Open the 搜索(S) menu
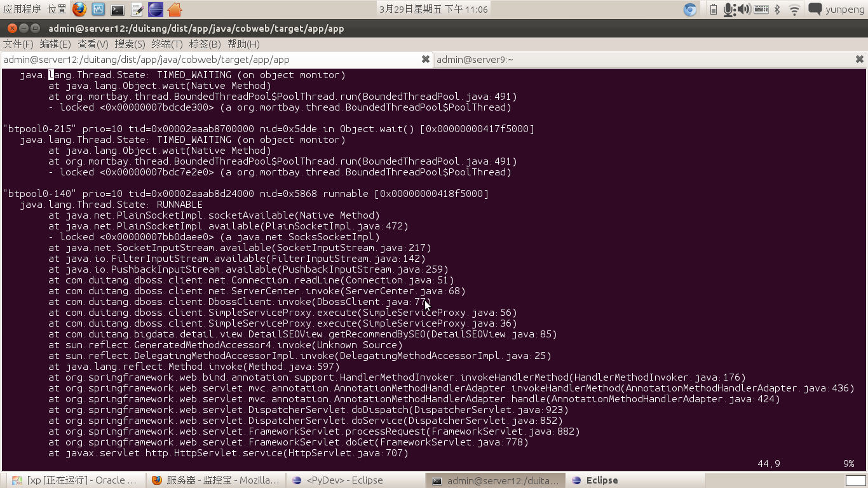Screen dimensions: 868x488 pos(130,44)
